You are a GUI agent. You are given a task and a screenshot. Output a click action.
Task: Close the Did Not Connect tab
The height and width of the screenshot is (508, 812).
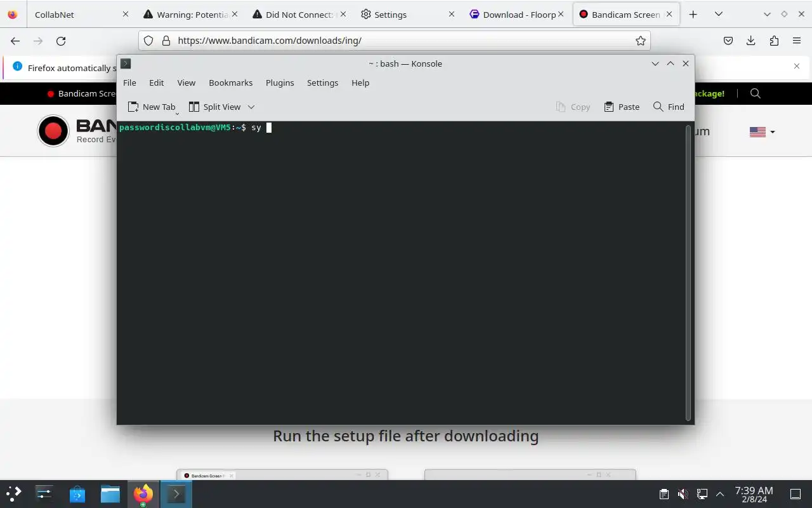[x=343, y=14]
